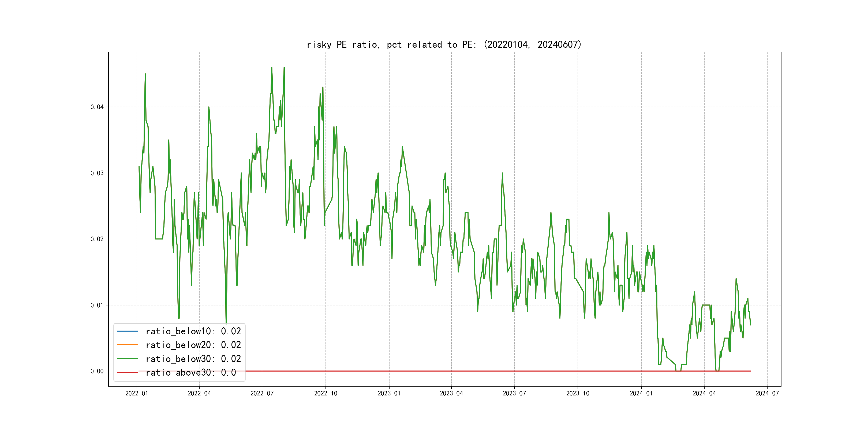Select the ratio_below30: 0.02 legend label

pos(193,358)
